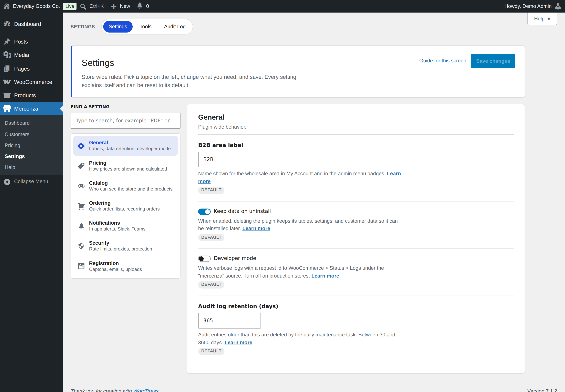Open WooCommerce menu label
The image size is (565, 392).
point(33,82)
